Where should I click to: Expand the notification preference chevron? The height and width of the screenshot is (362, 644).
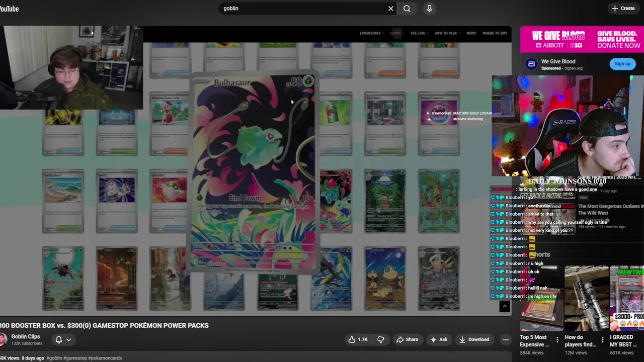point(69,340)
